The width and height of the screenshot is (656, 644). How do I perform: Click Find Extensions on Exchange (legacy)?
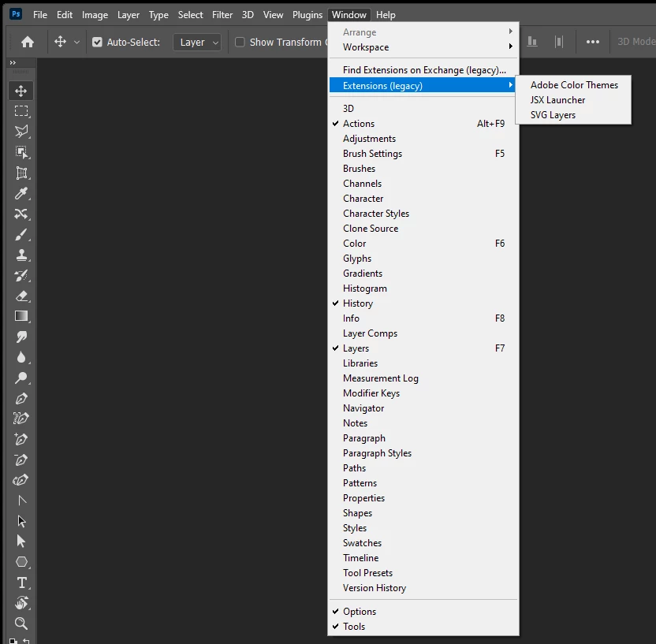click(x=423, y=70)
